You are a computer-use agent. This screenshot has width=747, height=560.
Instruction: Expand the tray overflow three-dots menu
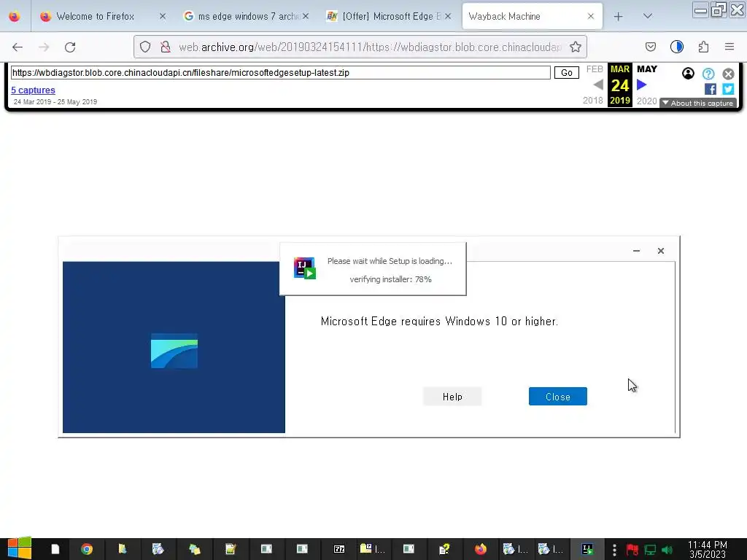pyautogui.click(x=614, y=550)
